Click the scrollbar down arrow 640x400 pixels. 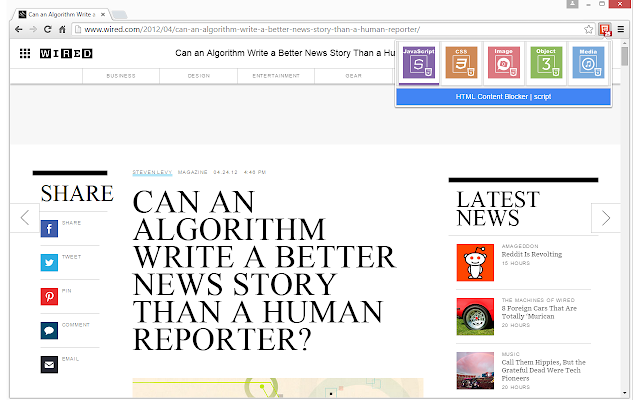click(624, 393)
